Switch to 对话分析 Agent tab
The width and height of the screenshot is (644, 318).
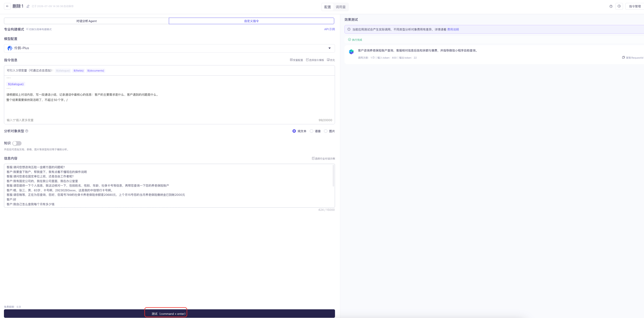[x=86, y=21]
